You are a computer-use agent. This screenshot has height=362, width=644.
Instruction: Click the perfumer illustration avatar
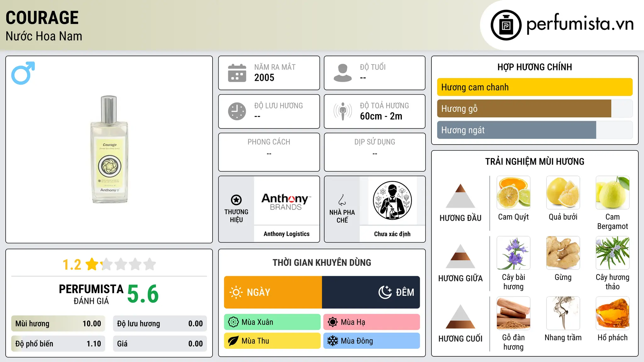tap(392, 200)
